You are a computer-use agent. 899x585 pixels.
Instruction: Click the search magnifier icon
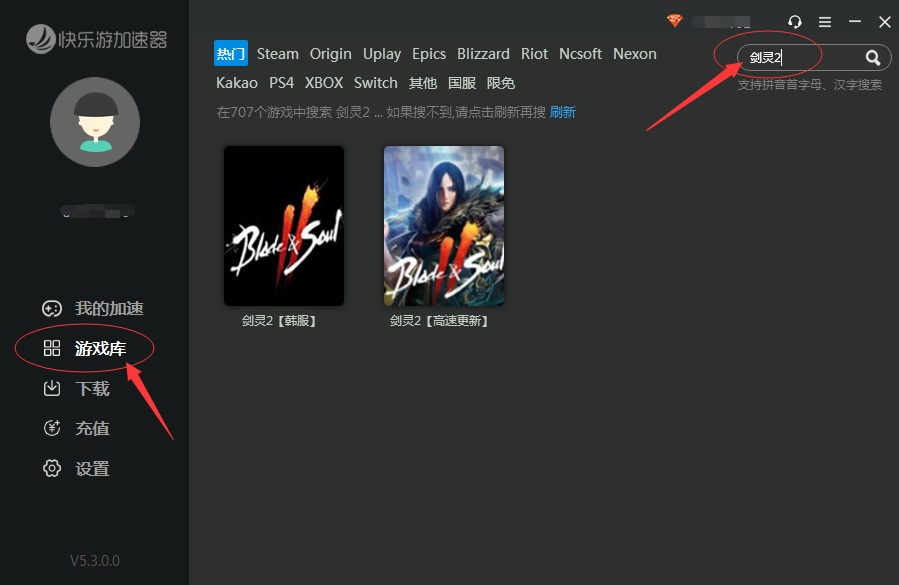coord(873,57)
